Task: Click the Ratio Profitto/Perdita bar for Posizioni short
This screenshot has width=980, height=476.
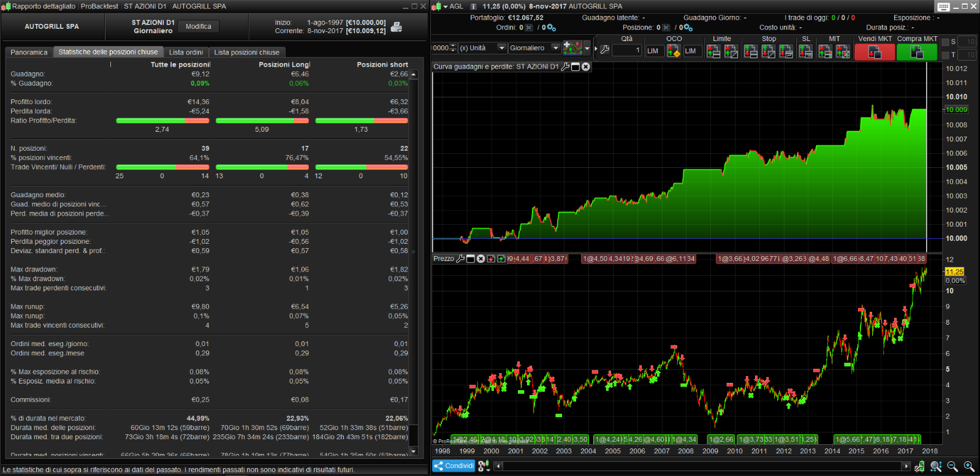Action: [x=362, y=121]
